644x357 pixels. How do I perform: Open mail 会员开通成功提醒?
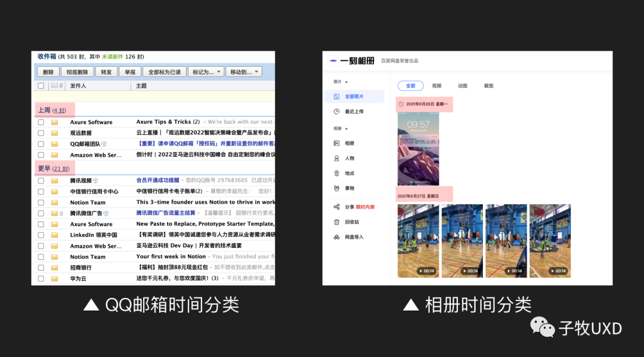click(157, 180)
